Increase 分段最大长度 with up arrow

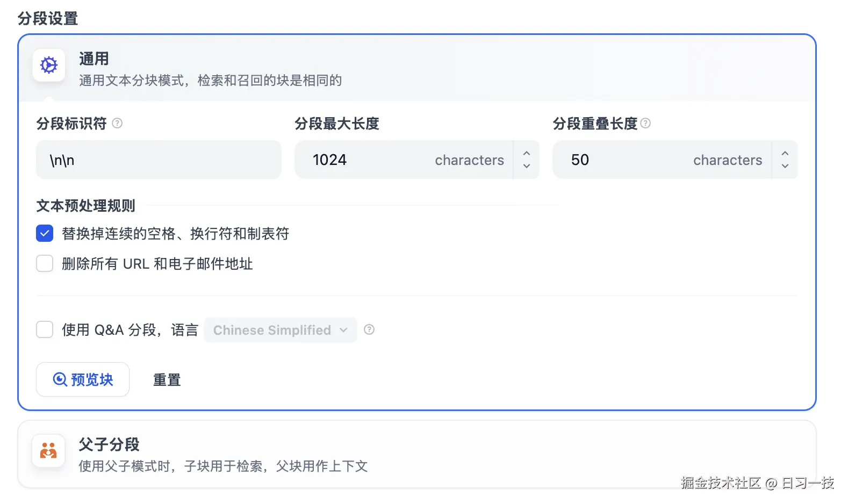527,154
